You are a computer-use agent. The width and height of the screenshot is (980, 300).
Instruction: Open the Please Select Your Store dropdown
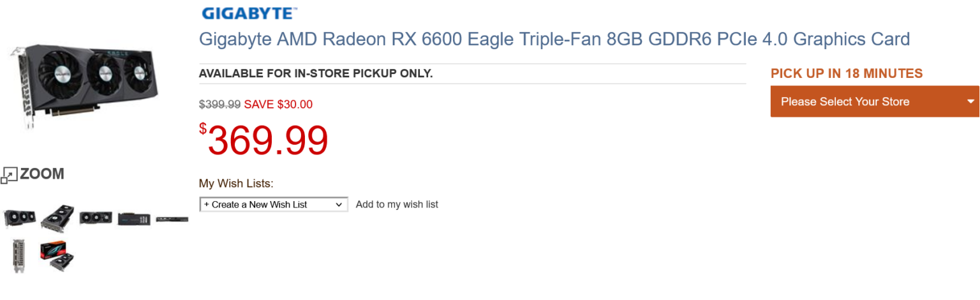click(874, 101)
